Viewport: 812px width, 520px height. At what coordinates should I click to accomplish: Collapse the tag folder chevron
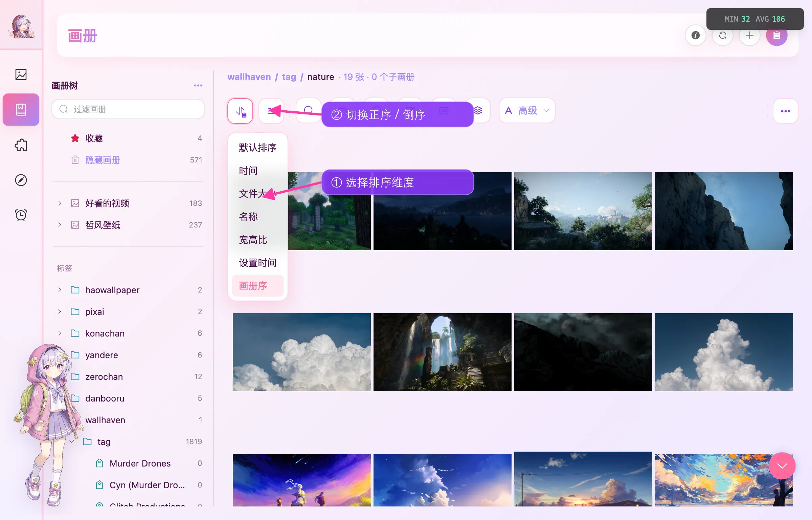click(x=72, y=441)
